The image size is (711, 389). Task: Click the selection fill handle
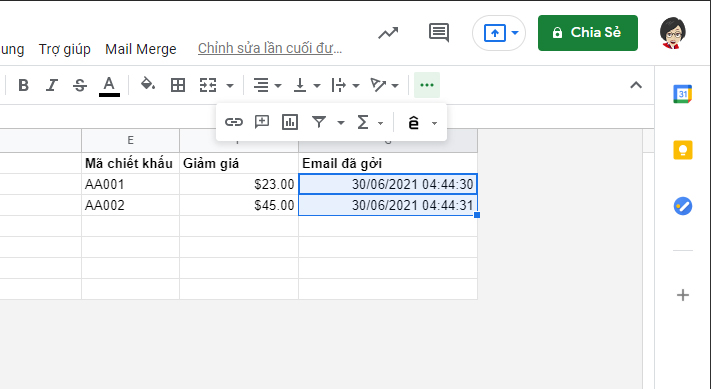click(x=477, y=215)
